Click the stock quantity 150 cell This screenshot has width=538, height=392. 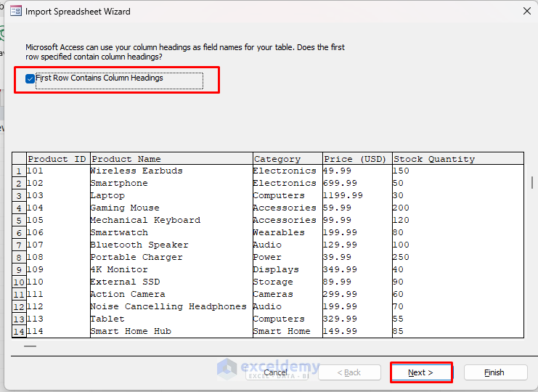[x=458, y=171]
